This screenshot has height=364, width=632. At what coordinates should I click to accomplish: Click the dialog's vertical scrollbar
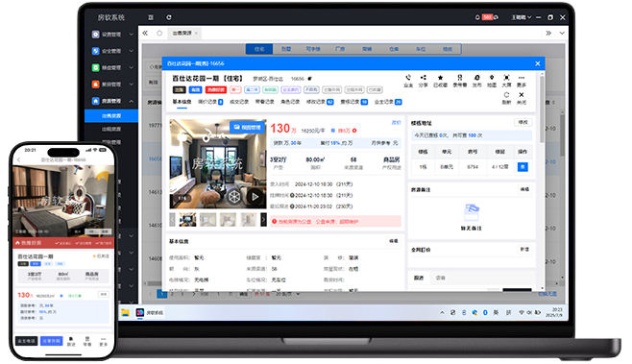click(x=542, y=109)
